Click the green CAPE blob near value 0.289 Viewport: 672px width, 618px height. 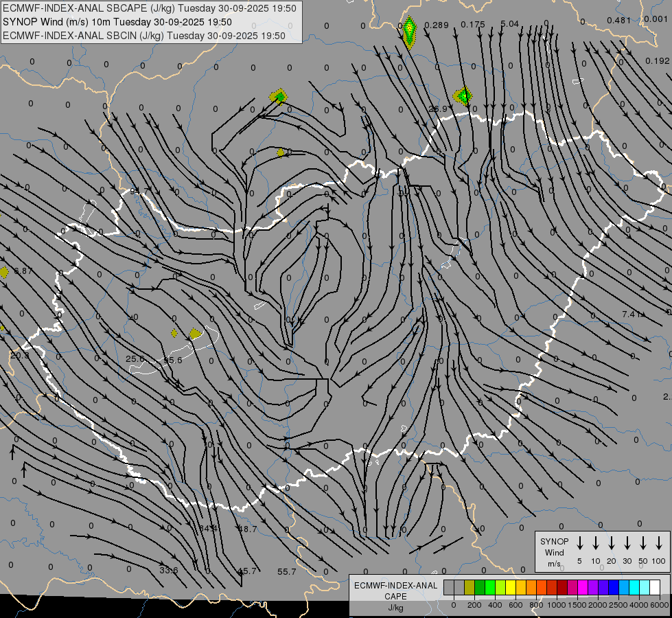(x=410, y=30)
